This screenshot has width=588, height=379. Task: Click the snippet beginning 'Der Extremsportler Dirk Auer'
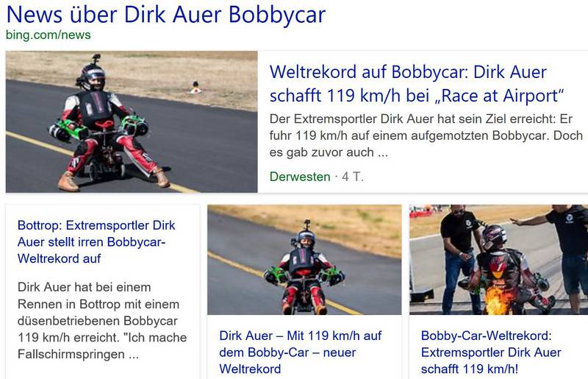pos(426,135)
